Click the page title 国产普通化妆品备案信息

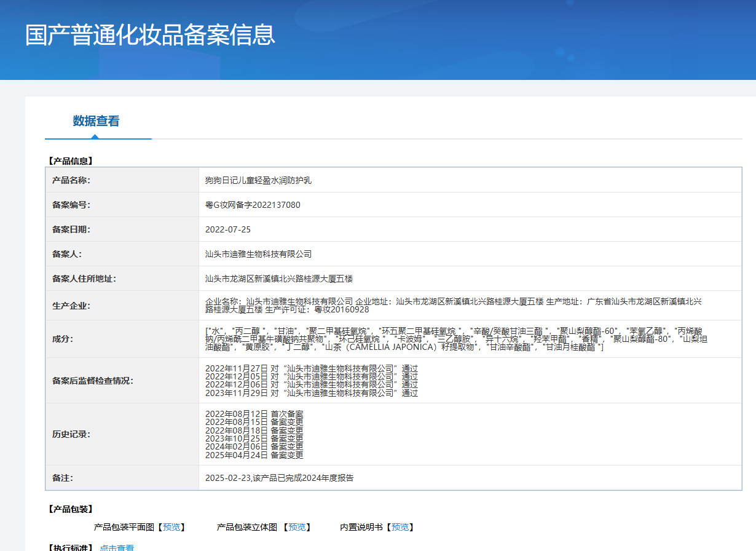coord(150,35)
